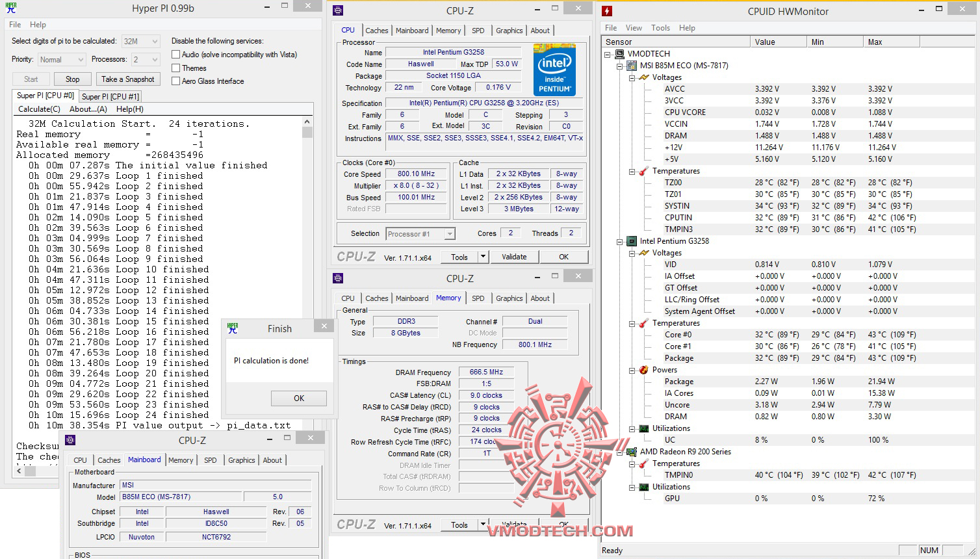The height and width of the screenshot is (559, 980).
Task: Open Tools dropdown arrow in CPU-Z processor window
Action: (x=483, y=257)
